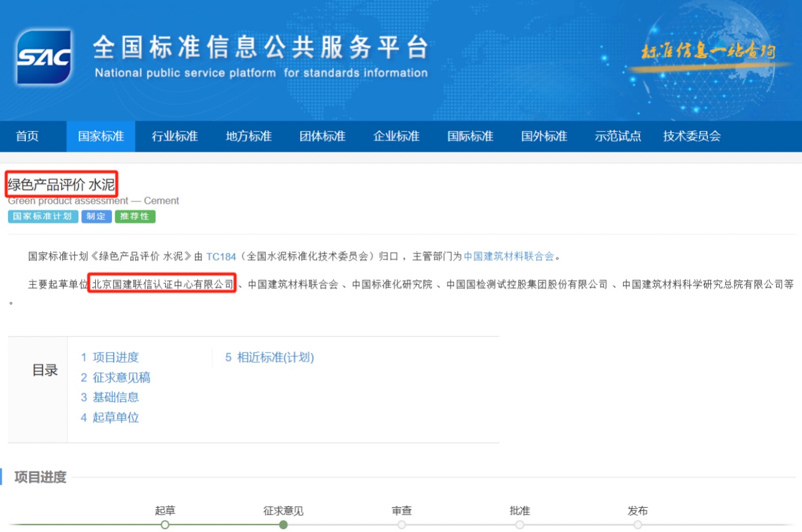Select the 团体标准 menu item
Image resolution: width=802 pixels, height=532 pixels.
(322, 136)
